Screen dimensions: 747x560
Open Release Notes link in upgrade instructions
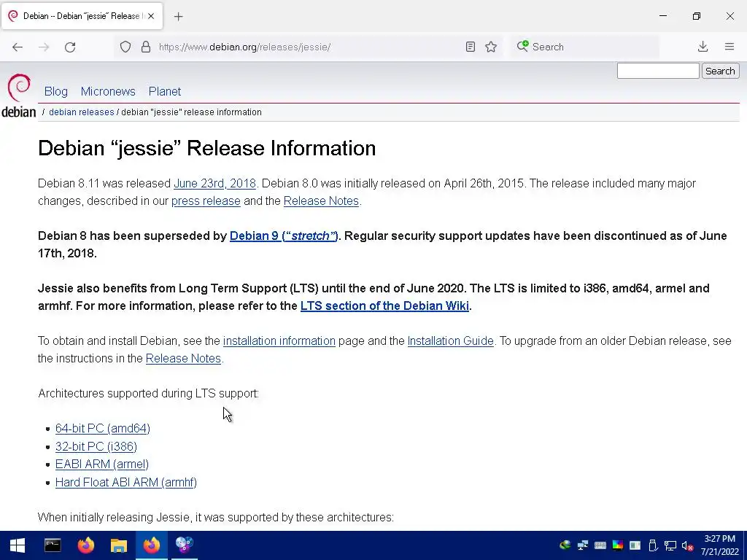(183, 359)
